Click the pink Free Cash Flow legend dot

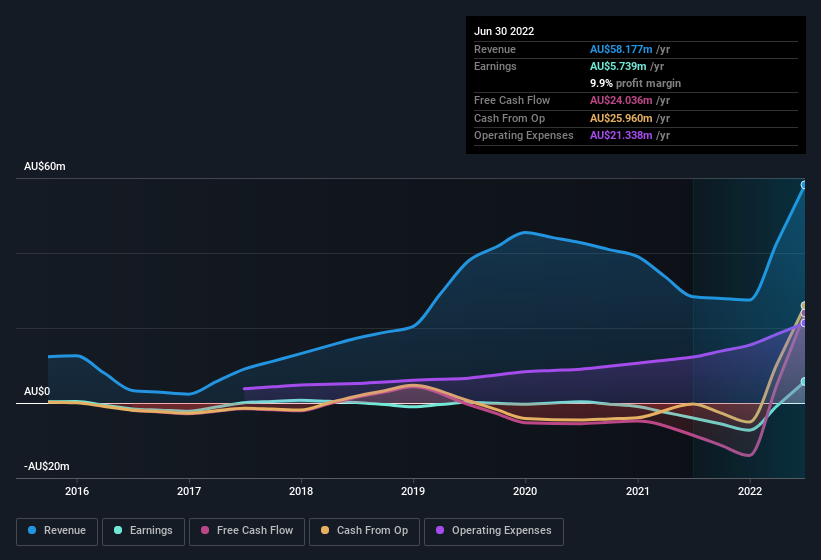click(205, 531)
